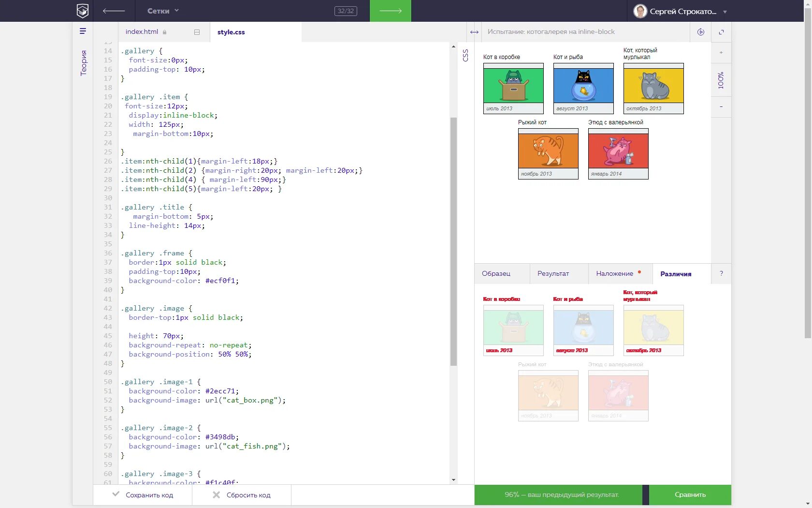
Task: Click the #2ecc71 color value in code
Action: [x=220, y=391]
